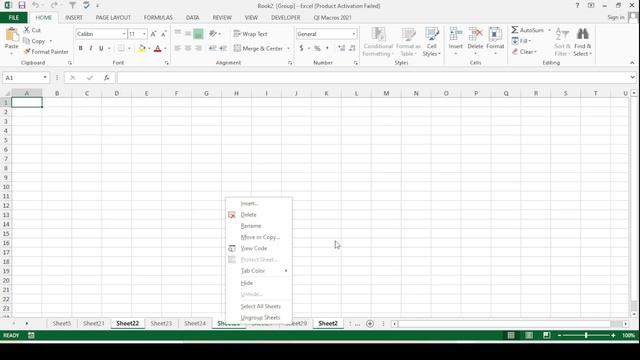The width and height of the screenshot is (640, 360).
Task: Open the General number format dropdown
Action: tap(353, 34)
